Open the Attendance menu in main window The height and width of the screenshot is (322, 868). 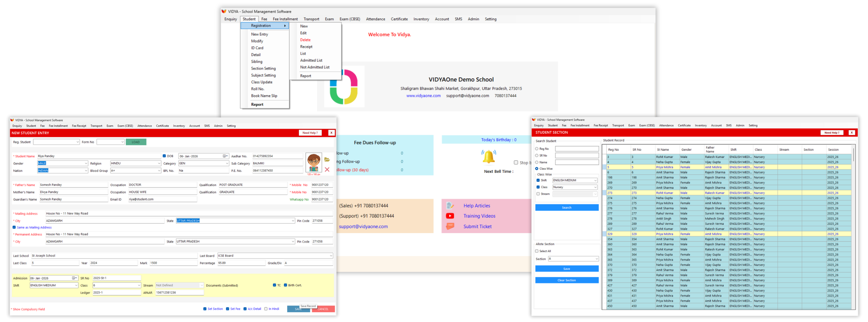point(375,19)
